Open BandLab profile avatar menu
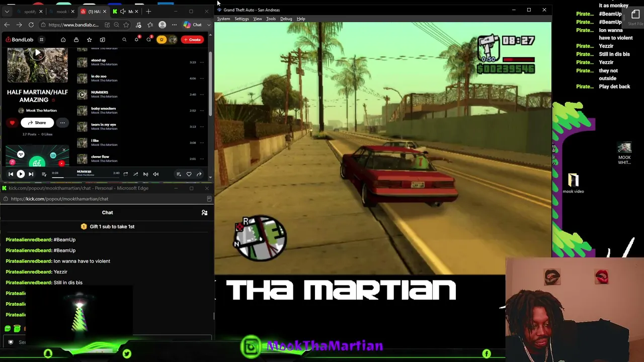Image resolution: width=644 pixels, height=362 pixels. coord(173,40)
